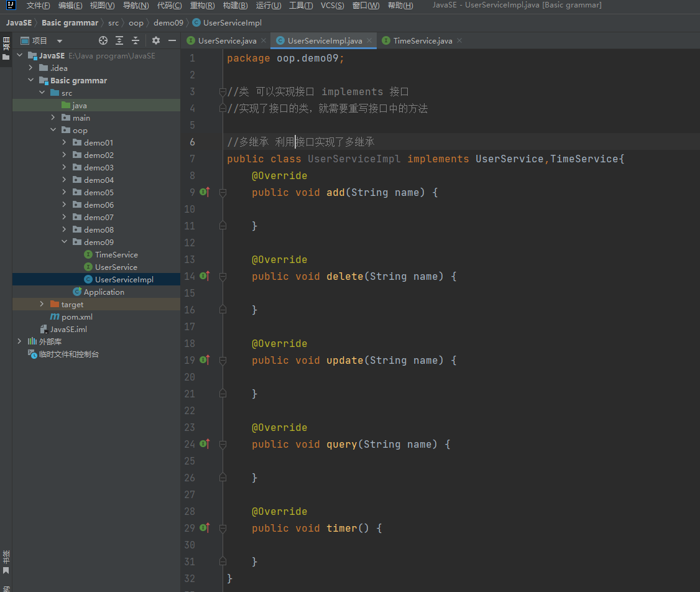Viewport: 700px width, 592px height.
Task: Close the UserService.java tab
Action: 264,40
